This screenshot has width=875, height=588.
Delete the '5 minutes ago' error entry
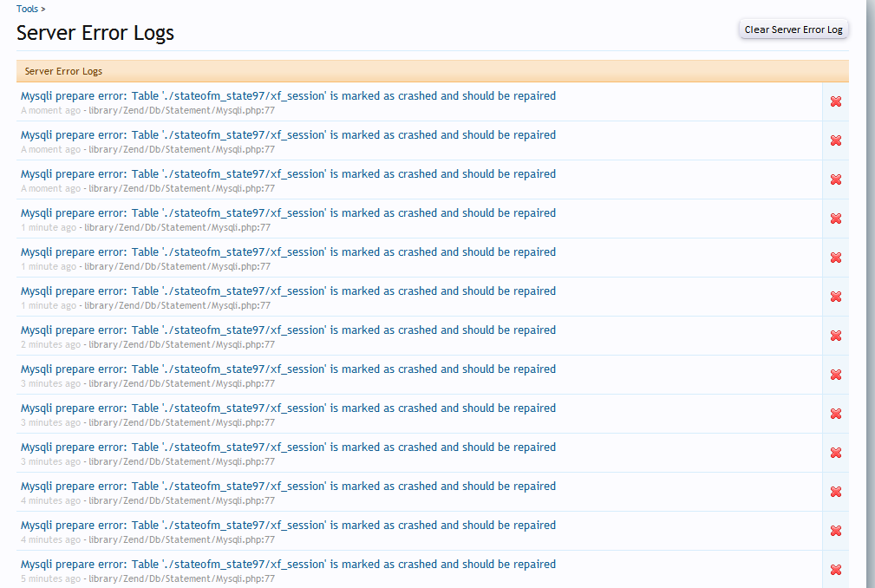pos(835,570)
